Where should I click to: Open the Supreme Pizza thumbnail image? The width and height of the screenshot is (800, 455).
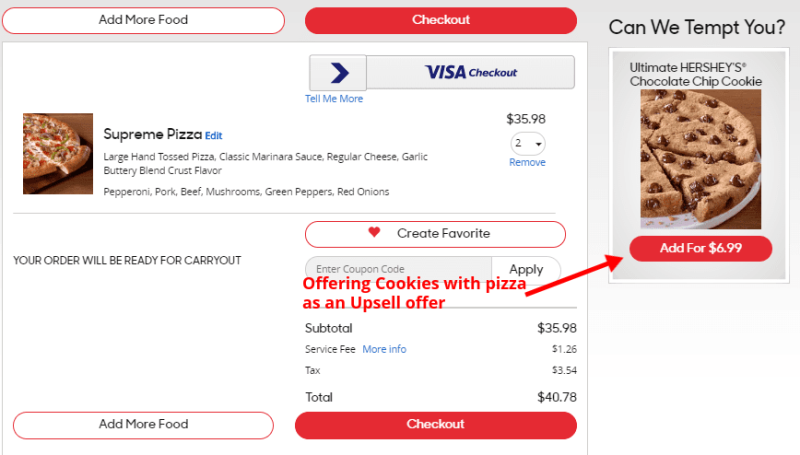point(58,154)
